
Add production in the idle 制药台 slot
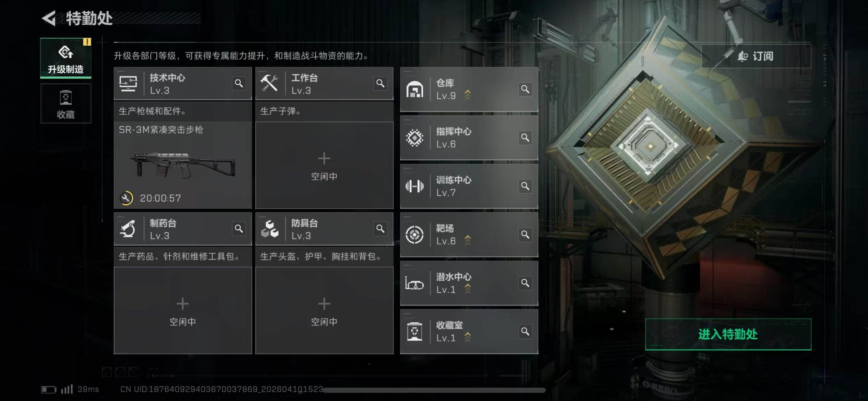183,311
